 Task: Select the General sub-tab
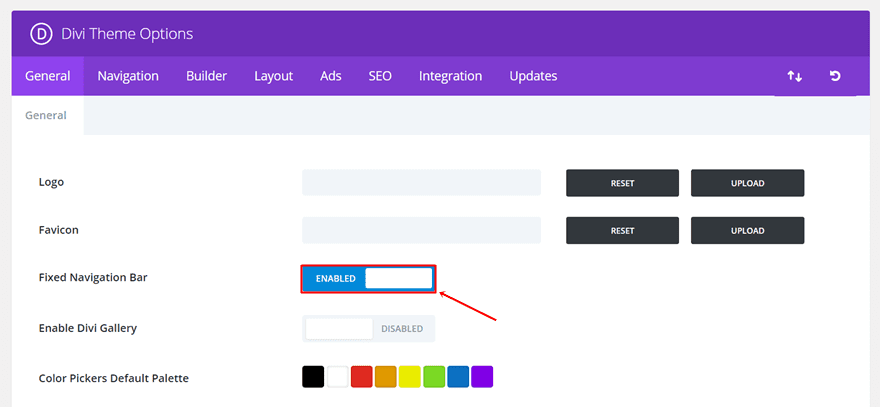pyautogui.click(x=46, y=115)
